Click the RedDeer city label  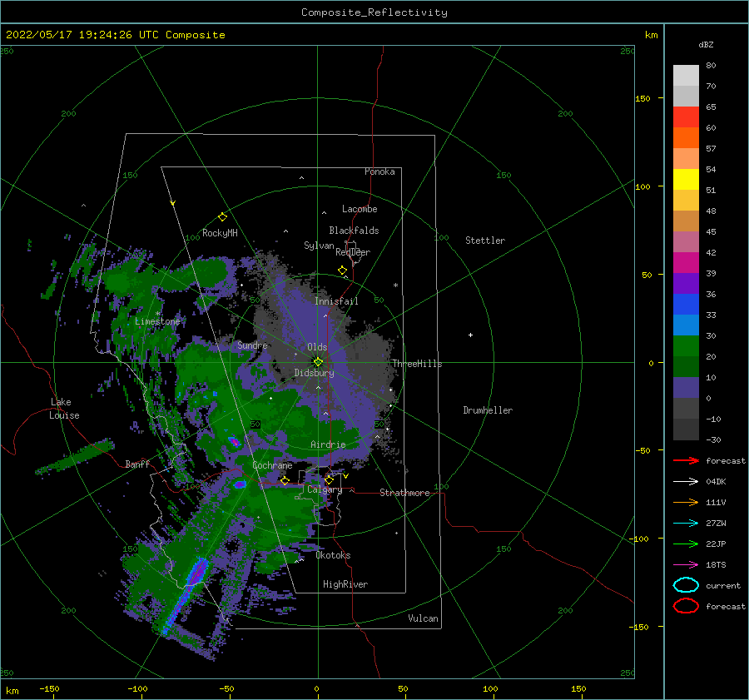point(353,252)
